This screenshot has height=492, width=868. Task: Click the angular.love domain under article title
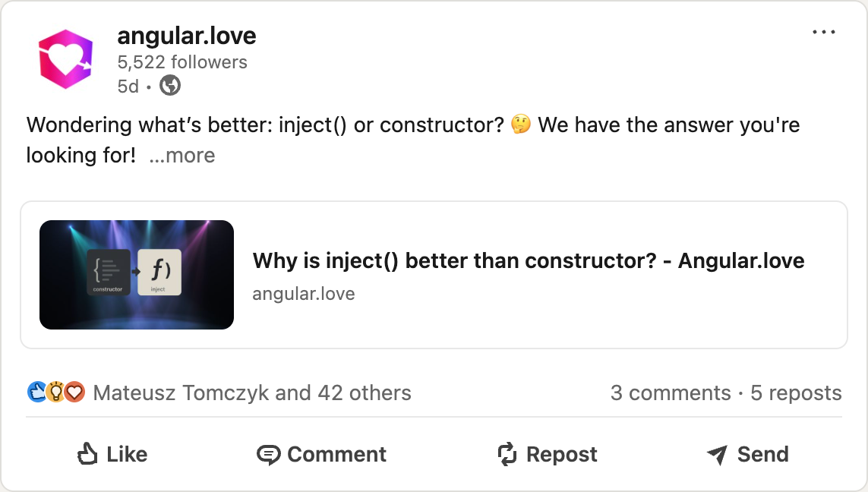303,293
